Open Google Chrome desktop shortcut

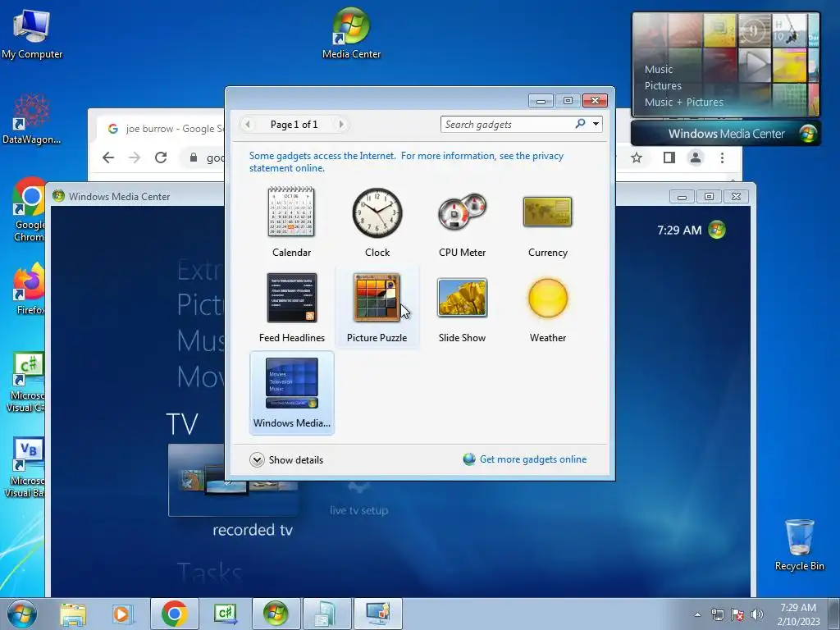point(27,210)
